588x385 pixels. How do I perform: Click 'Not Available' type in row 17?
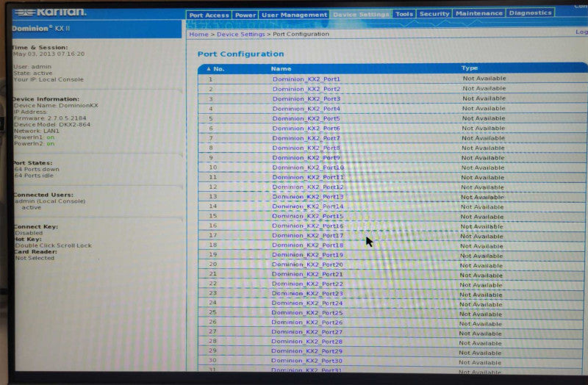(482, 236)
